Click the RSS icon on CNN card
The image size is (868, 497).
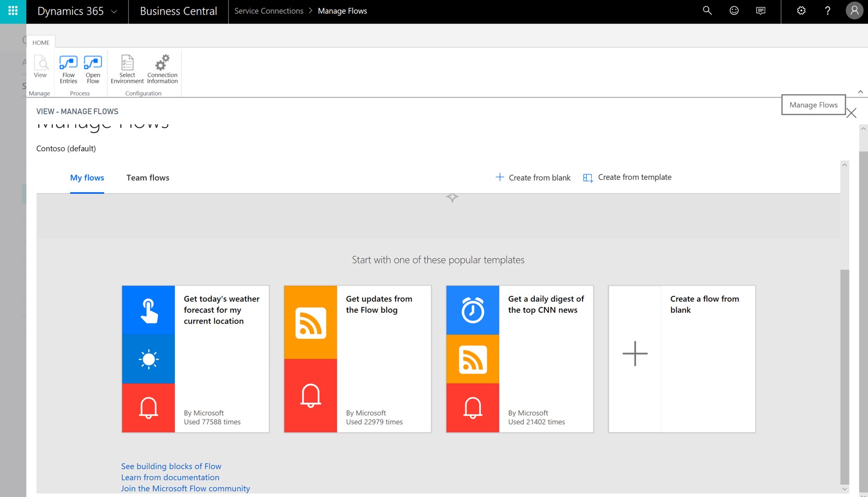click(x=473, y=359)
